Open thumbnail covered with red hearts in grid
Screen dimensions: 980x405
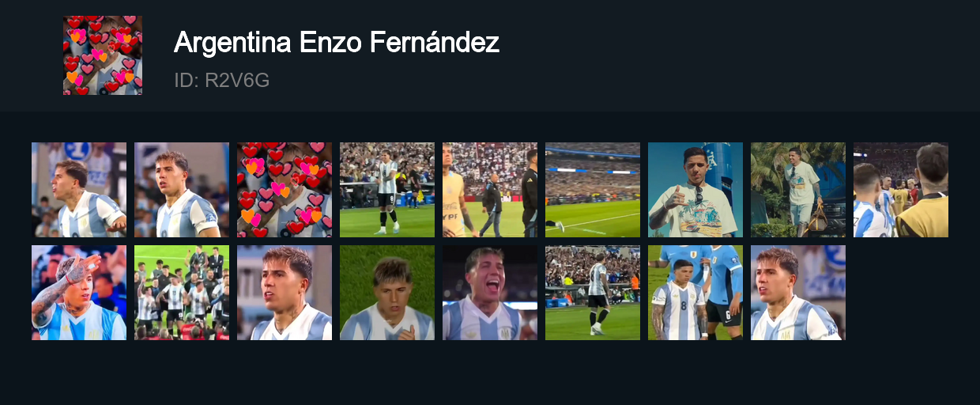[x=285, y=190]
